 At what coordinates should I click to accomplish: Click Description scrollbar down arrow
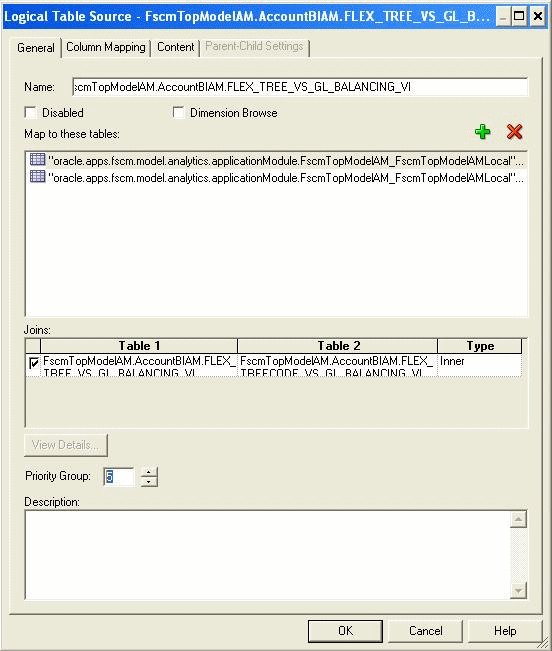(518, 590)
